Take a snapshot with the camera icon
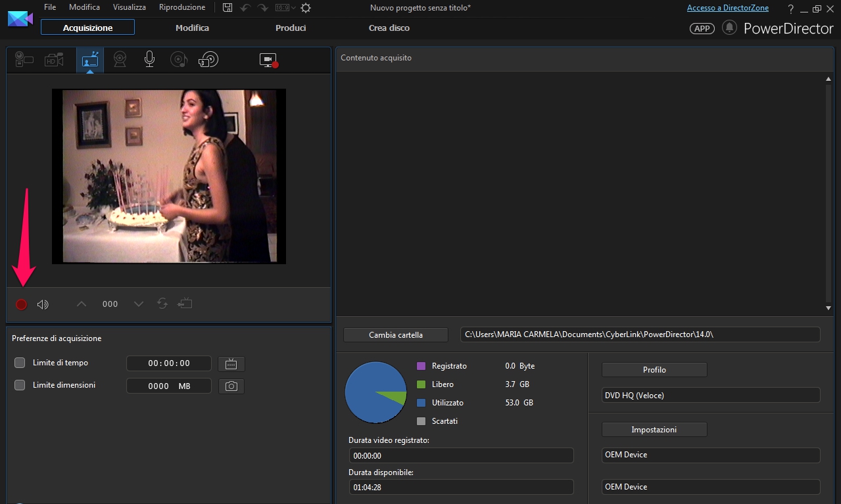This screenshot has height=504, width=841. pyautogui.click(x=231, y=386)
